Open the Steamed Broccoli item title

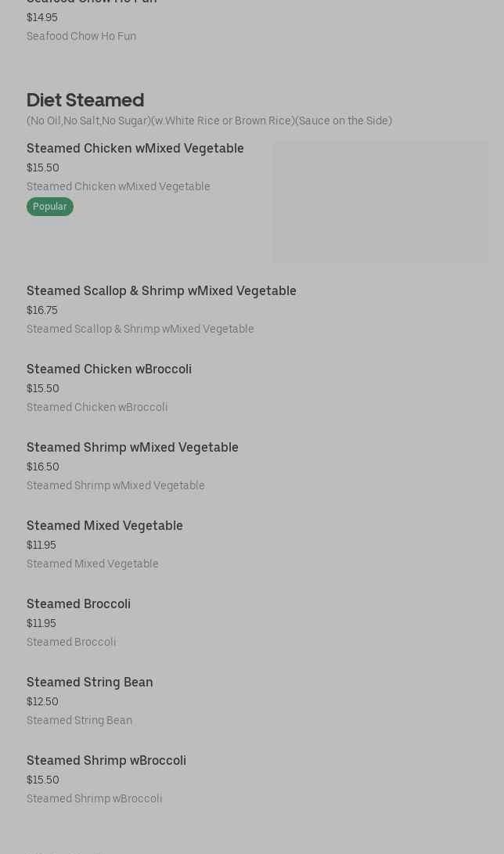[78, 604]
